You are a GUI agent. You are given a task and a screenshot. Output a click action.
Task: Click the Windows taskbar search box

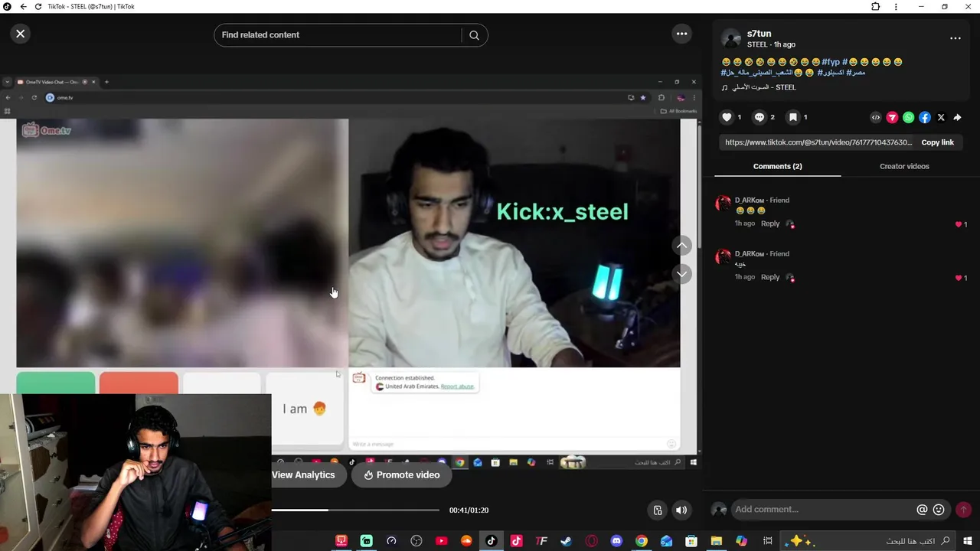868,541
